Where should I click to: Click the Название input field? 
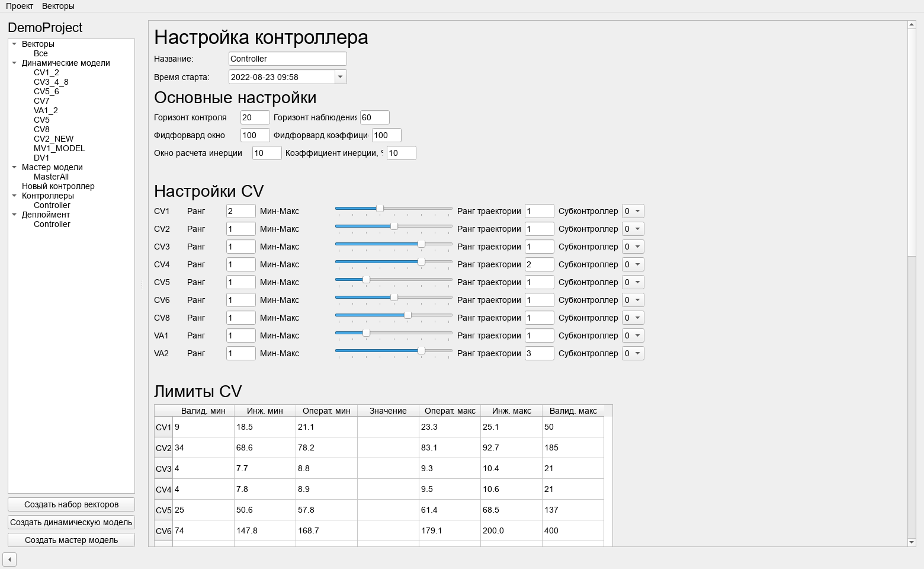(x=288, y=59)
